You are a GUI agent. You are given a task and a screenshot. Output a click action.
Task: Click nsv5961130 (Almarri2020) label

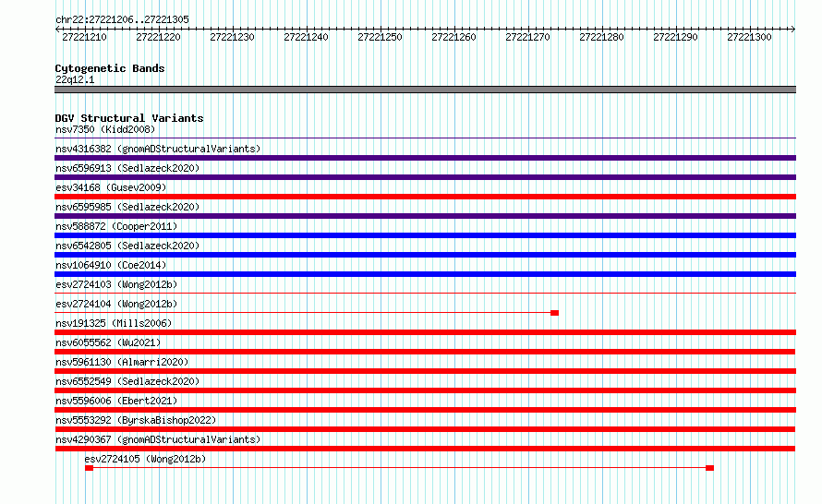click(122, 362)
